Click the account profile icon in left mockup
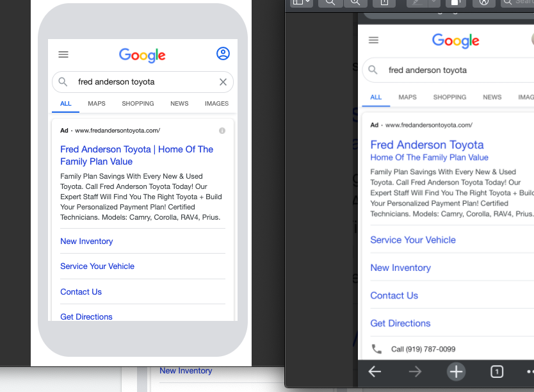Image resolution: width=534 pixels, height=392 pixels. tap(223, 53)
